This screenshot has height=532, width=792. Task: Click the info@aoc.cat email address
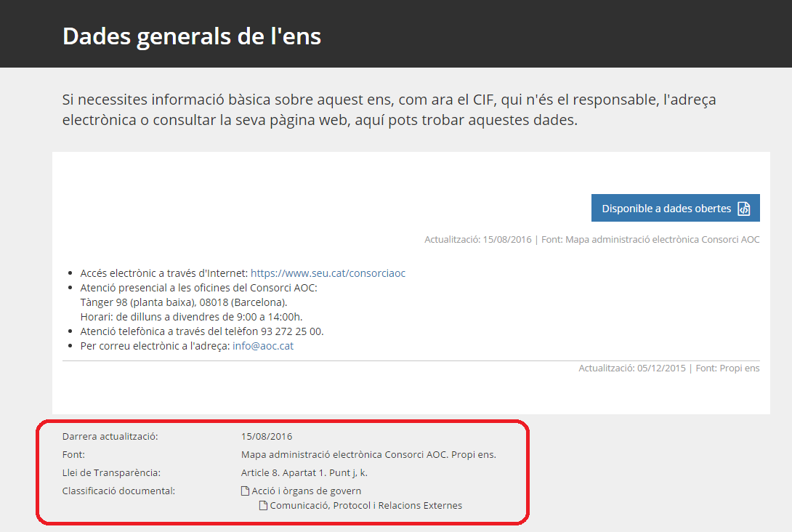(x=262, y=346)
